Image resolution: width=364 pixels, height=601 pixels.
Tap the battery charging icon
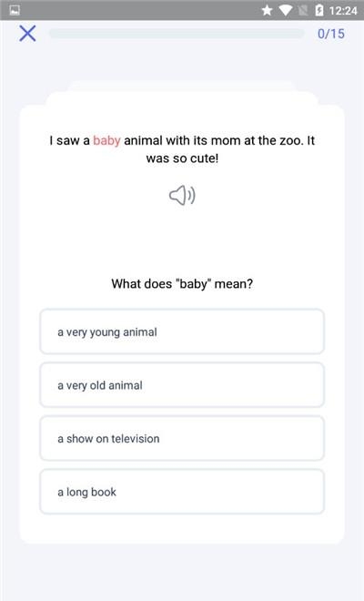click(319, 10)
